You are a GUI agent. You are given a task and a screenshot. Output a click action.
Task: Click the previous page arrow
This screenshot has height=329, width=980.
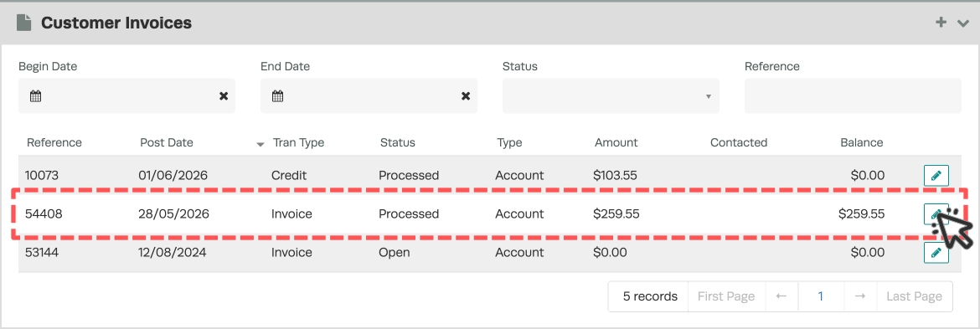[x=781, y=296]
